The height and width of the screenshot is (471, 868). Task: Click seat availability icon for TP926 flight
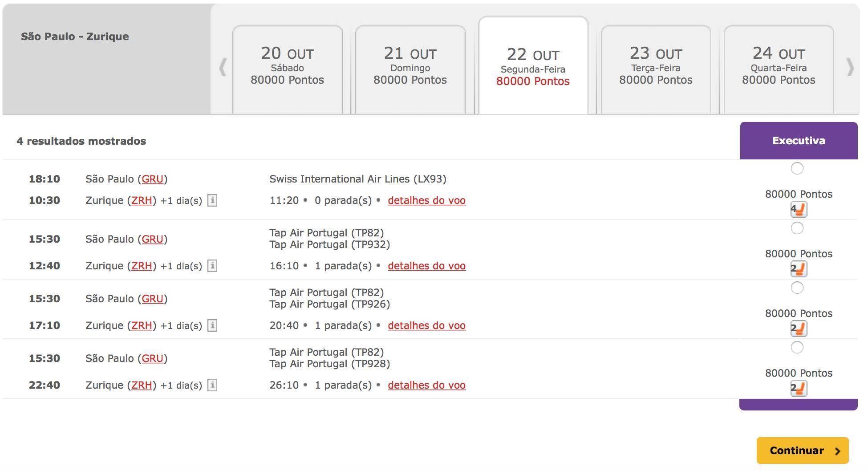[799, 329]
